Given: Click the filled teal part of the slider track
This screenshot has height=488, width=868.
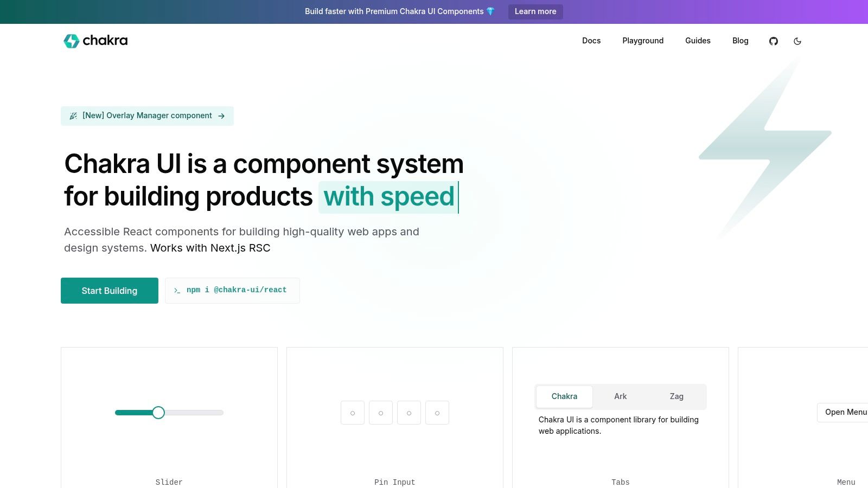Looking at the screenshot, I should point(133,413).
